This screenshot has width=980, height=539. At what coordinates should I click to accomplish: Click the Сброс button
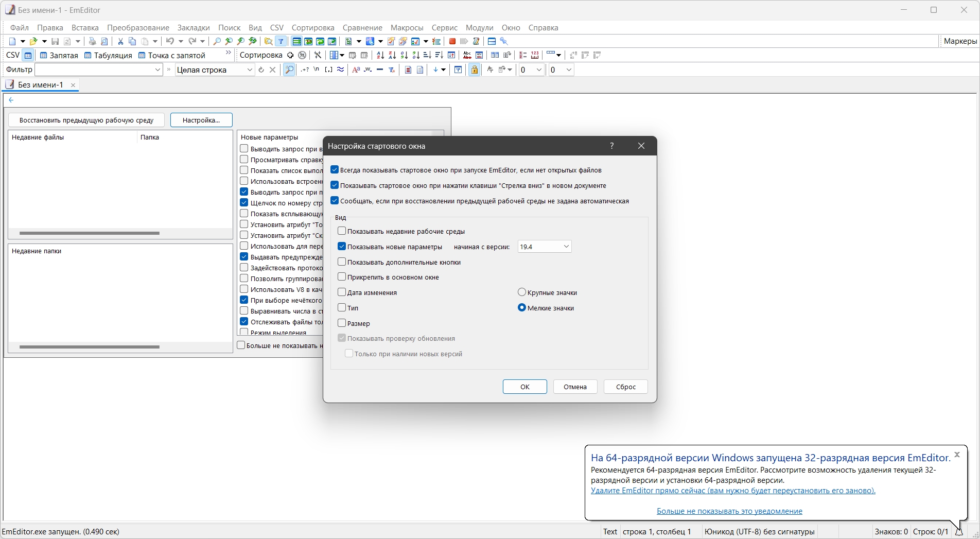coord(626,387)
